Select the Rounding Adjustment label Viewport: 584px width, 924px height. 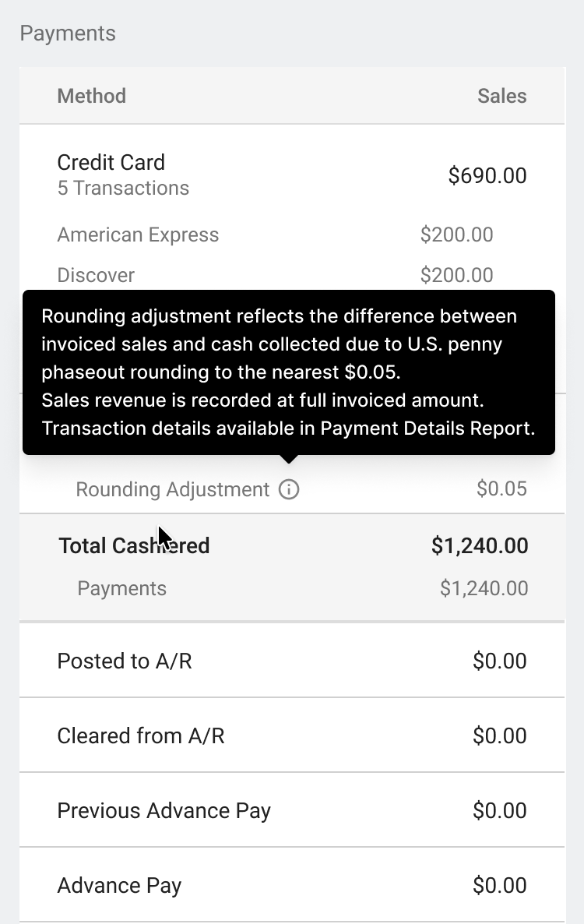tap(173, 489)
